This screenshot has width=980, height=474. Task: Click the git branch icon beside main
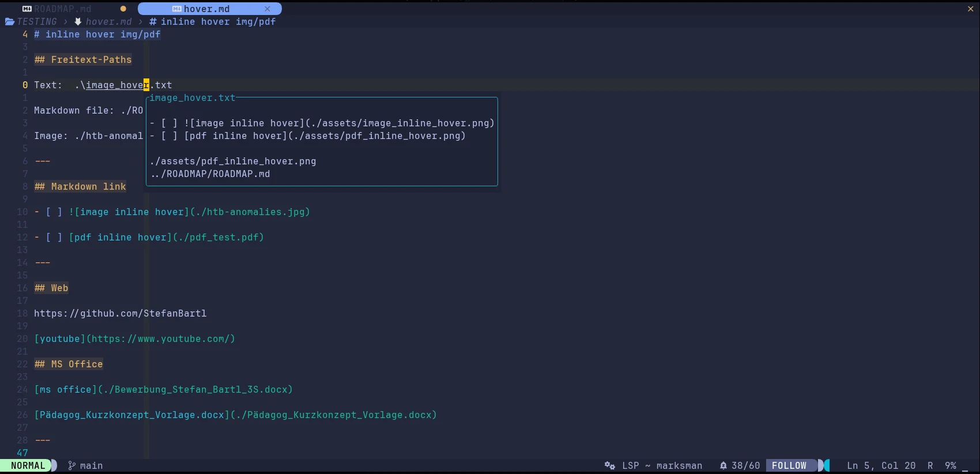pyautogui.click(x=71, y=465)
